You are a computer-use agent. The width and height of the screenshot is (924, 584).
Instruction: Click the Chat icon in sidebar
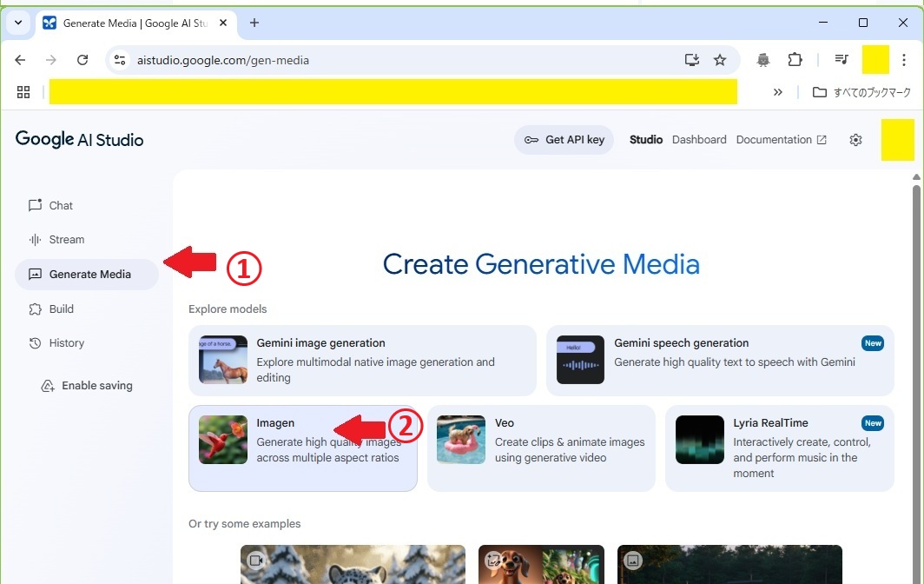click(36, 205)
